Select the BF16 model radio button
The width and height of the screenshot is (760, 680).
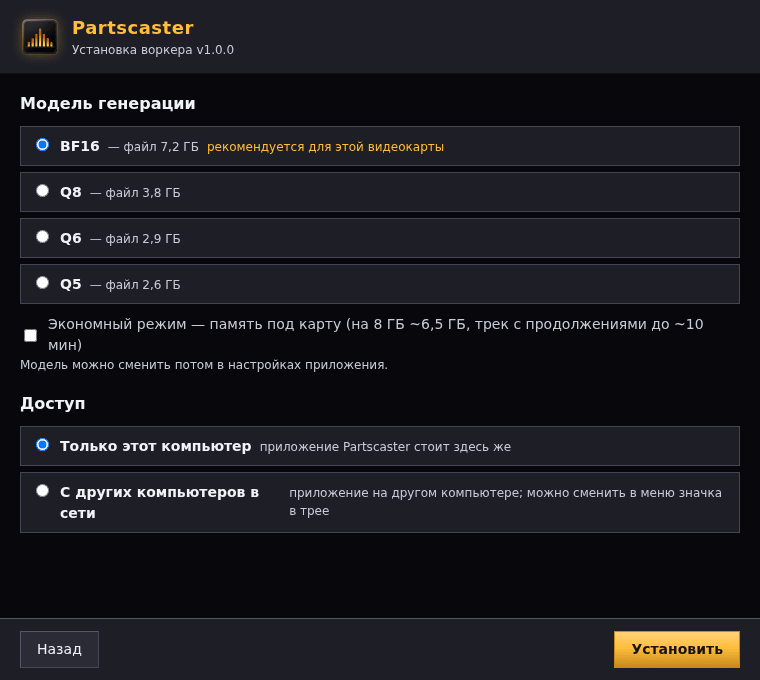(43, 145)
